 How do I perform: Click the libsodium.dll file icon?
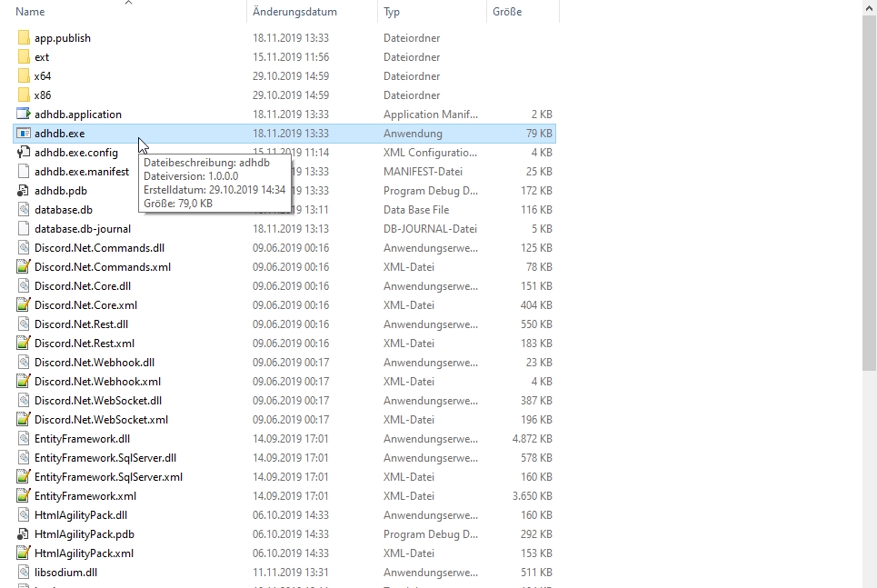pyautogui.click(x=24, y=573)
